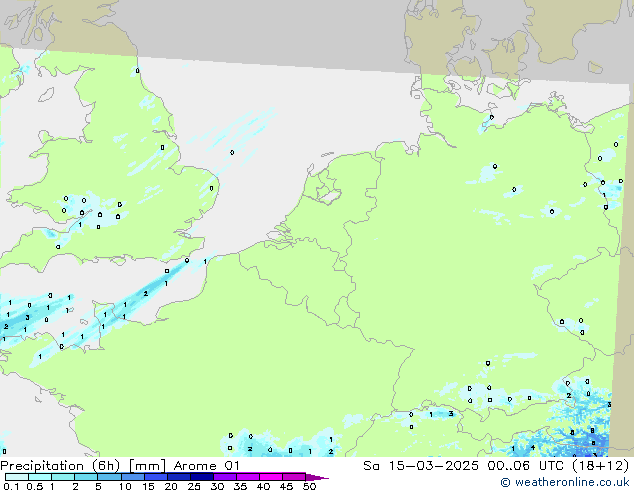
Task: Click the "Arome 01" model label
Action: coord(207,466)
